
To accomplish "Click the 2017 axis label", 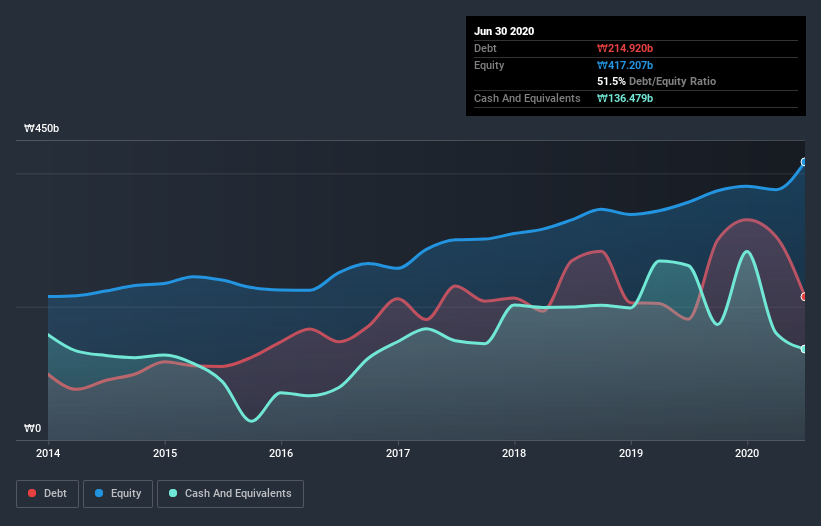I will point(398,453).
